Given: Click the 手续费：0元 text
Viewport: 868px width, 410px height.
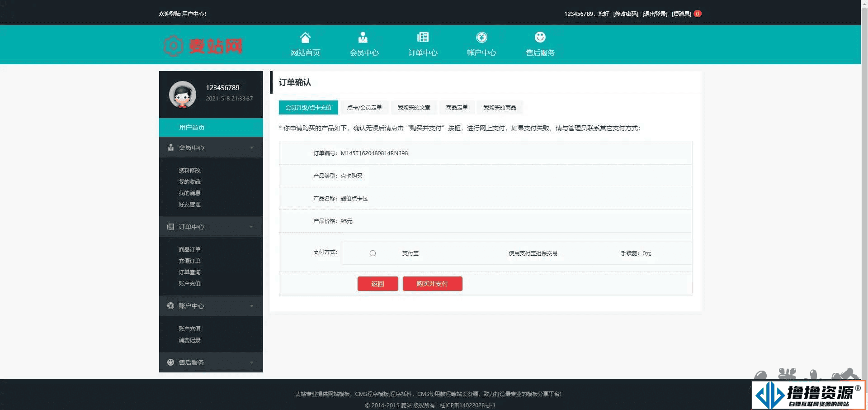Looking at the screenshot, I should tap(636, 253).
